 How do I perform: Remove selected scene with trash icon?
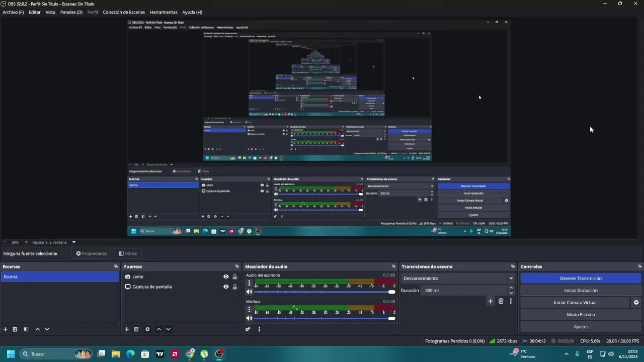point(15,329)
